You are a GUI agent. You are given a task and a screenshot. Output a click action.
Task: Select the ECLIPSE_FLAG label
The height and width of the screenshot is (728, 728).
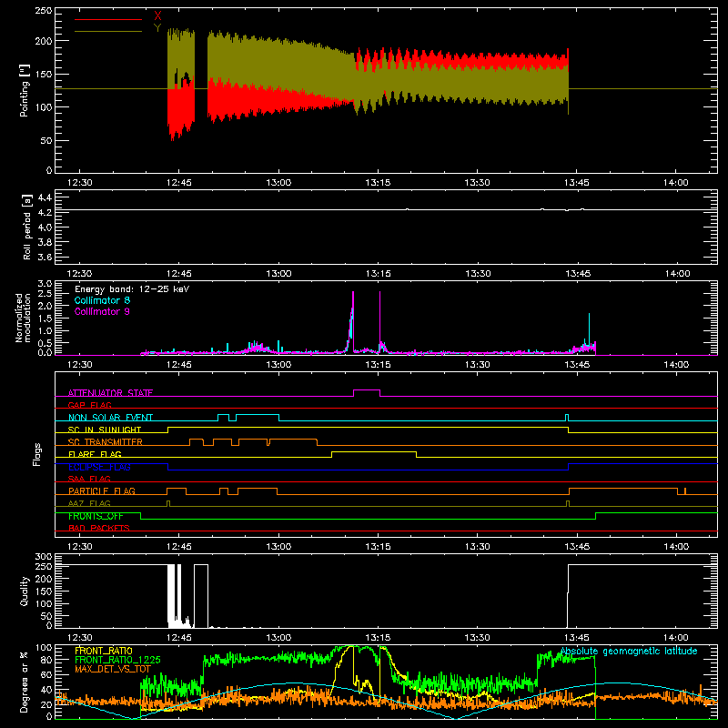pyautogui.click(x=99, y=467)
